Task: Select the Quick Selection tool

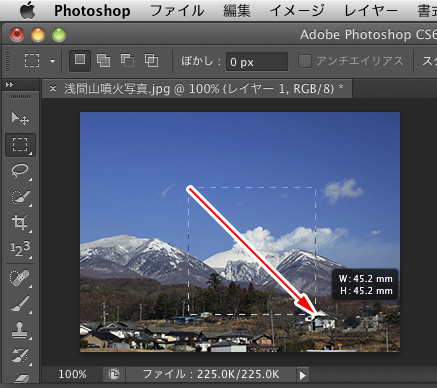Action: [20, 197]
